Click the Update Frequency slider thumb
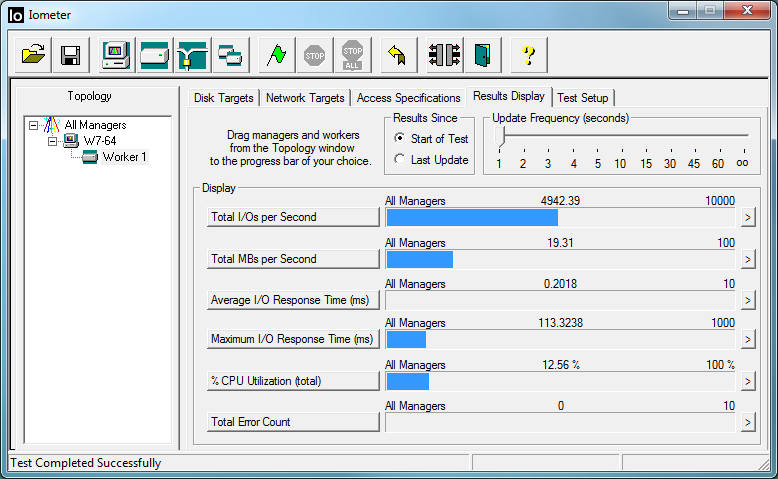The width and height of the screenshot is (778, 479). tap(500, 136)
